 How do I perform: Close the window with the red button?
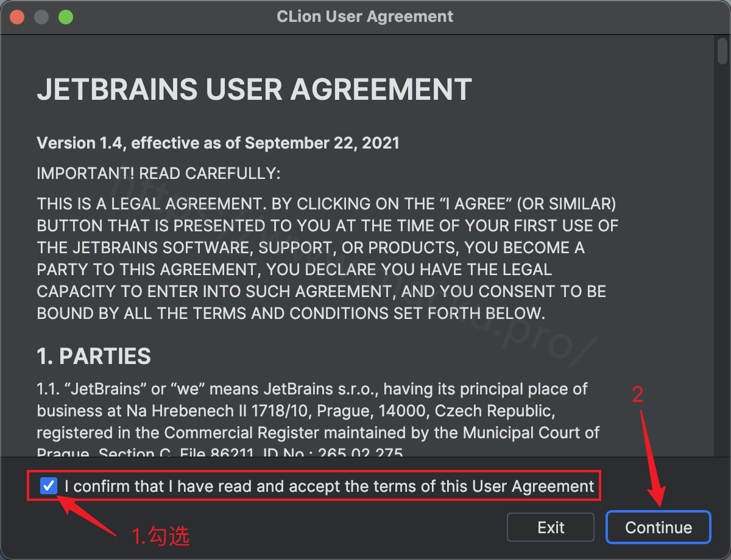click(17, 16)
